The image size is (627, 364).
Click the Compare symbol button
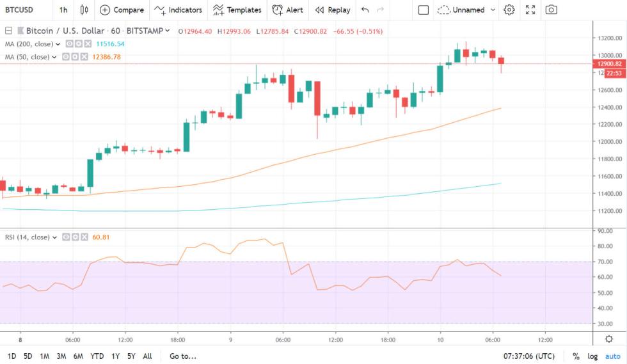click(122, 10)
